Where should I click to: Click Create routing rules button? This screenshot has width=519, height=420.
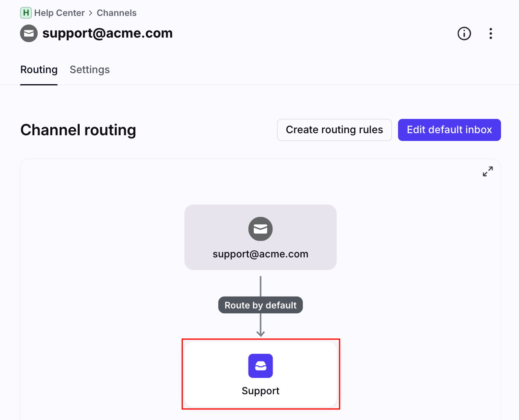pyautogui.click(x=334, y=130)
